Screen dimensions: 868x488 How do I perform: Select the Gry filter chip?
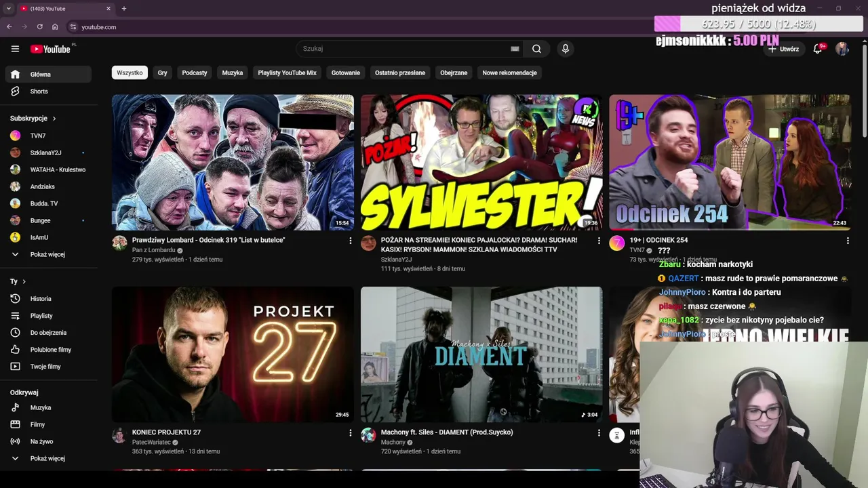point(163,73)
